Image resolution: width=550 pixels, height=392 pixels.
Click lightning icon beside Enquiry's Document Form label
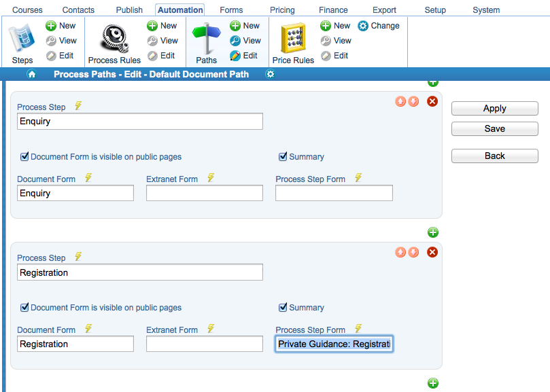point(88,178)
